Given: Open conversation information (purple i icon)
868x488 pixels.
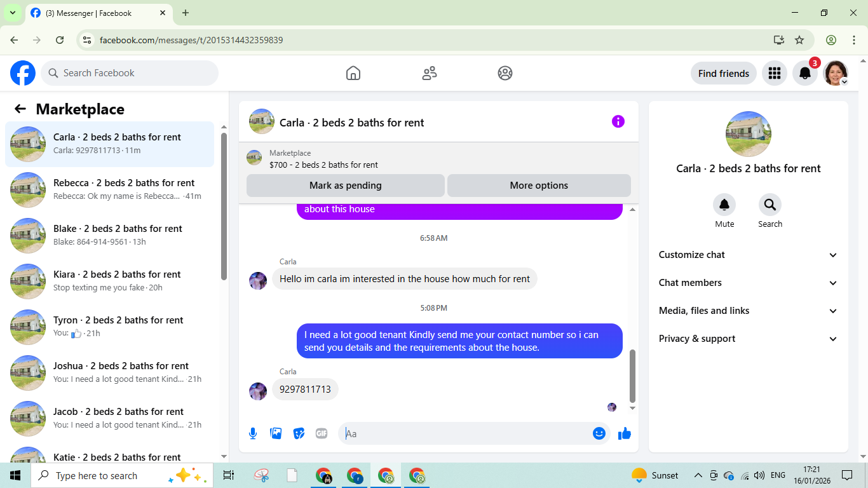Looking at the screenshot, I should tap(618, 121).
